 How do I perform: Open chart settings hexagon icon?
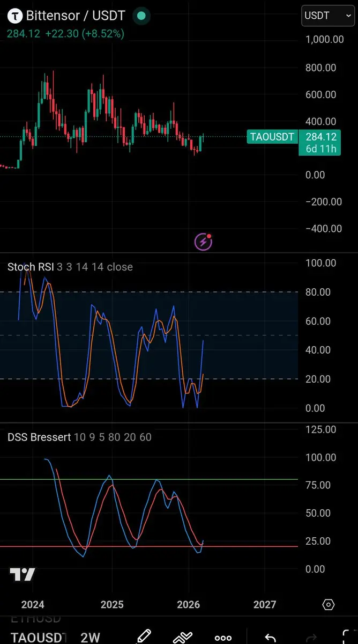pyautogui.click(x=329, y=605)
